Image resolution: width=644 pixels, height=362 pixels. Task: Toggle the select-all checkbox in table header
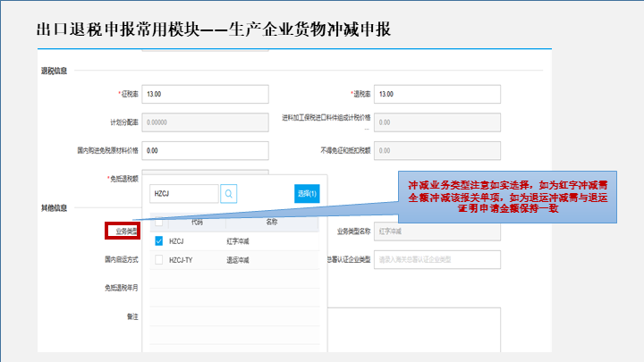coord(159,222)
